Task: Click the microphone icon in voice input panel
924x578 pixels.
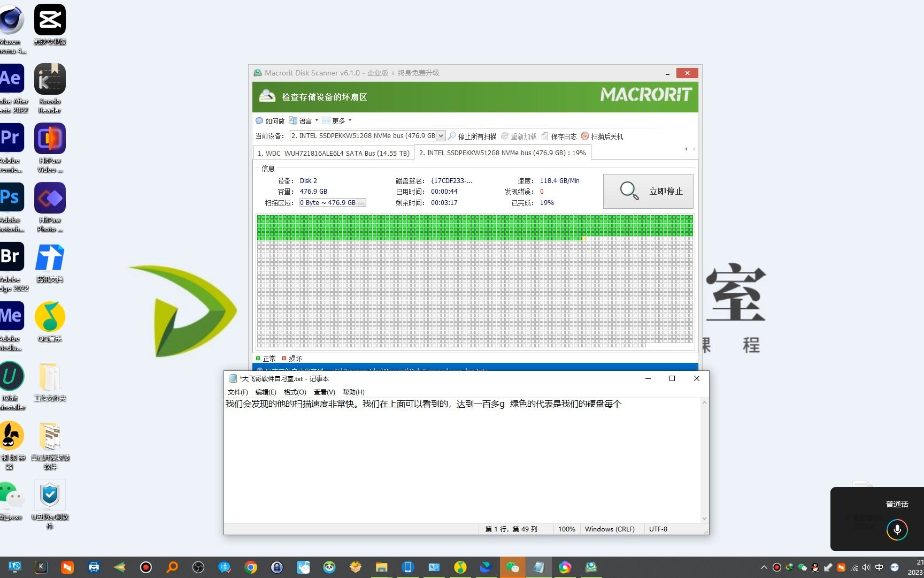Action: 897,530
